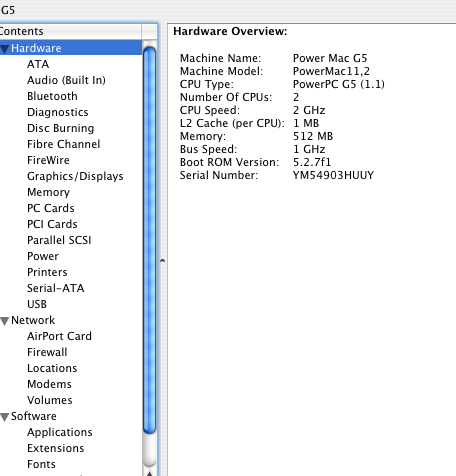Select ATA in the Contents list
The width and height of the screenshot is (456, 476).
coord(38,64)
